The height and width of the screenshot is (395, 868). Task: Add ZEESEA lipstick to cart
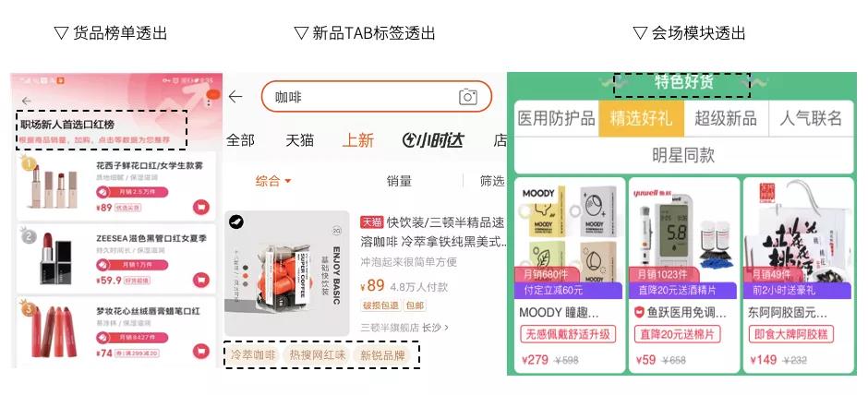pos(201,280)
